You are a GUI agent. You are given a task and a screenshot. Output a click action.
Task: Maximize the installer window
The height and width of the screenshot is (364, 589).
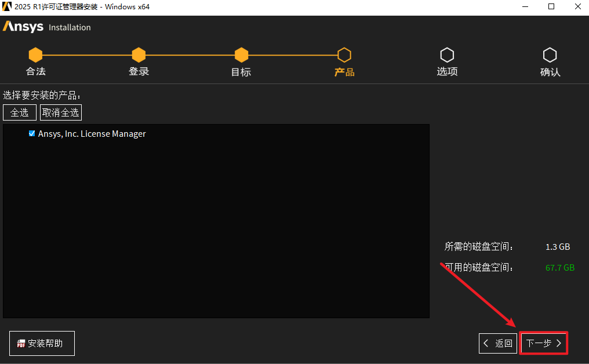pyautogui.click(x=551, y=6)
